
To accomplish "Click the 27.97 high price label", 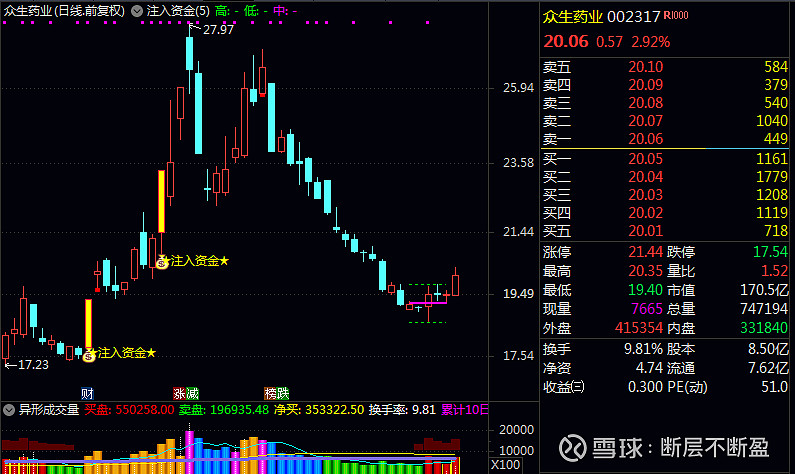I will point(219,30).
